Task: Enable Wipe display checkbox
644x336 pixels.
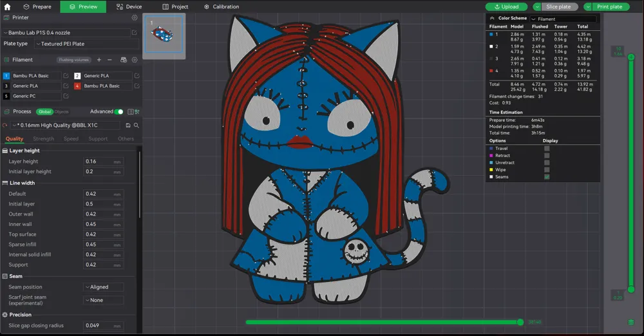Action: click(x=547, y=169)
